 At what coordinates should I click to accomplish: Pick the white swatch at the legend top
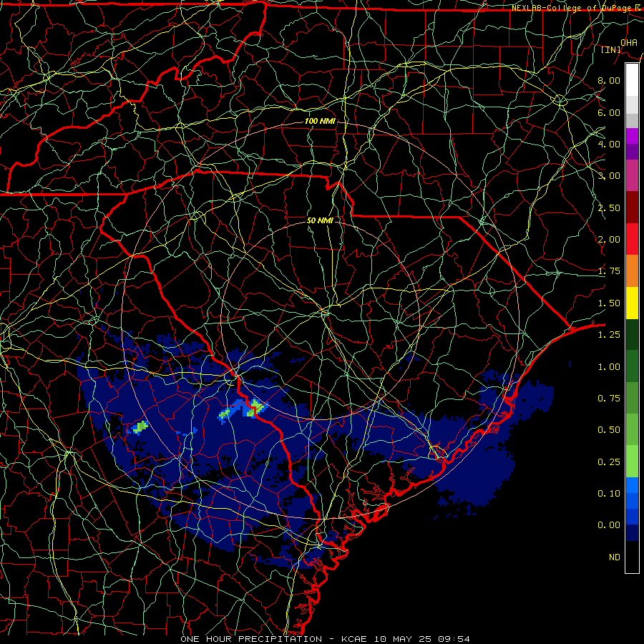coord(632,80)
